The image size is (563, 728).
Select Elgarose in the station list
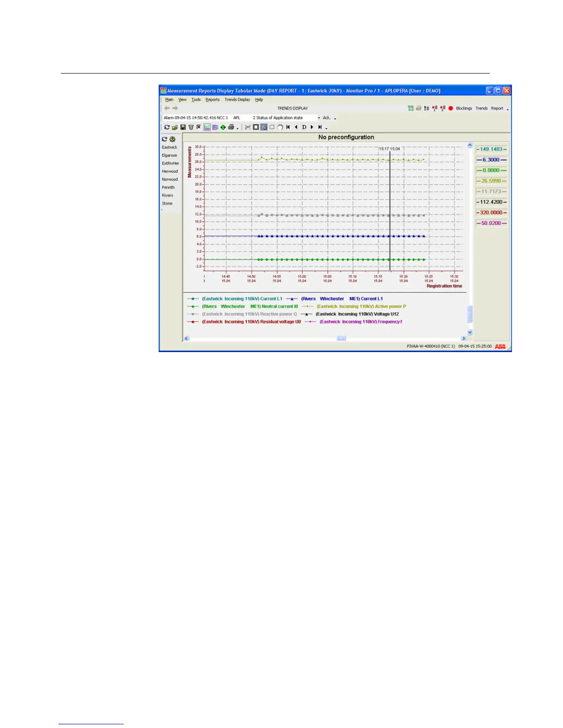[169, 155]
